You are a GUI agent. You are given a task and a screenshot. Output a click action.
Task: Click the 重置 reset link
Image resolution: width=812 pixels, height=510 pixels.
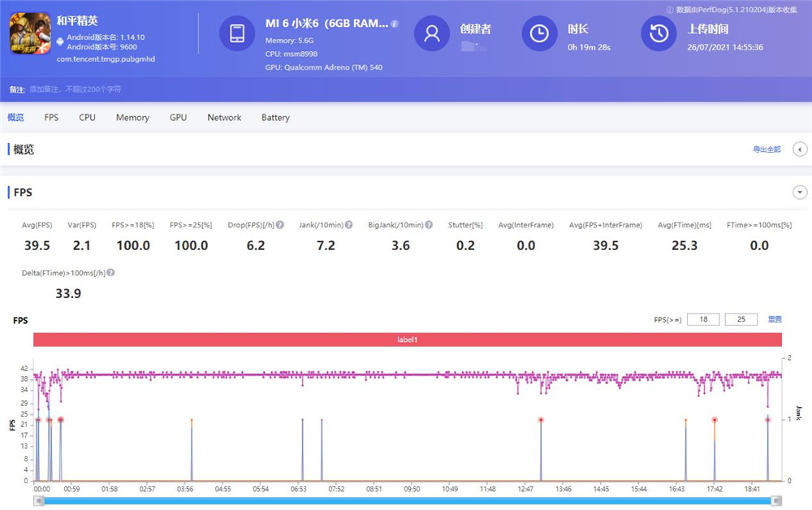tap(775, 319)
